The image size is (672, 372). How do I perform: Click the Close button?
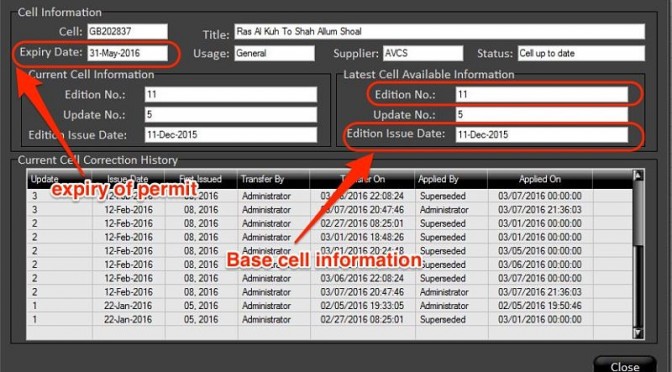pos(624,365)
